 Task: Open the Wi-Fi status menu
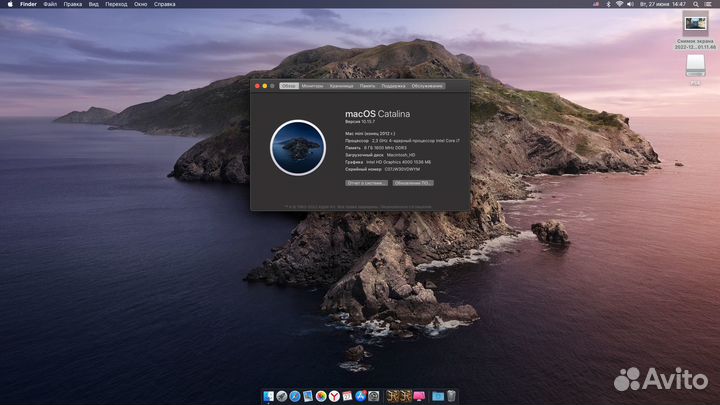619,4
